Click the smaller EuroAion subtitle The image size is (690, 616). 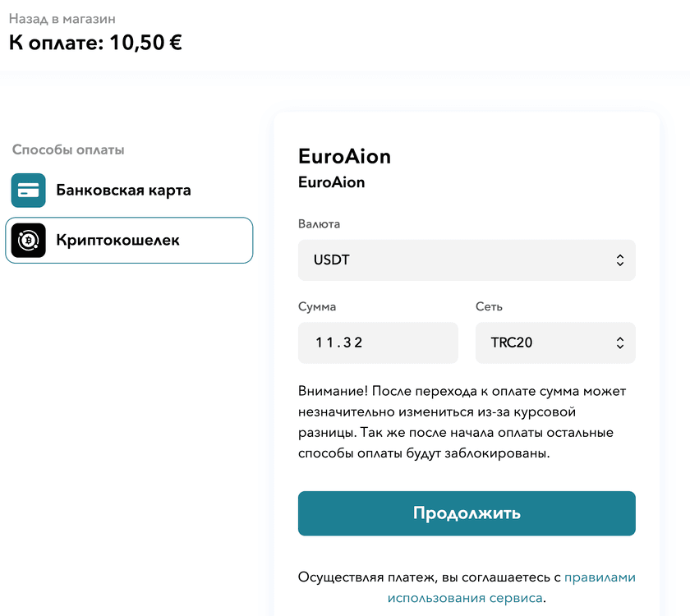pos(331,182)
